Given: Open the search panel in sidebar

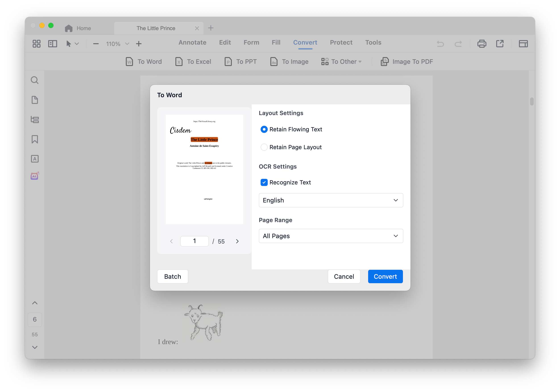Looking at the screenshot, I should (35, 80).
